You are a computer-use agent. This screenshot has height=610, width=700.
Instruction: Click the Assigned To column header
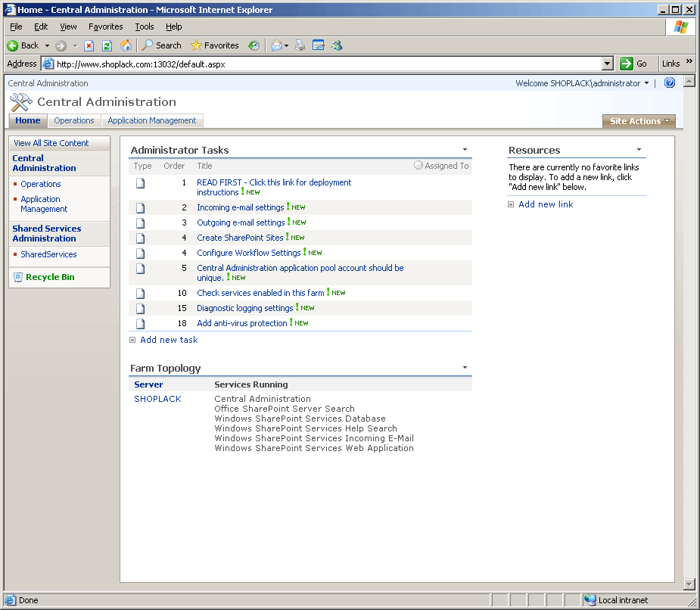pyautogui.click(x=446, y=166)
